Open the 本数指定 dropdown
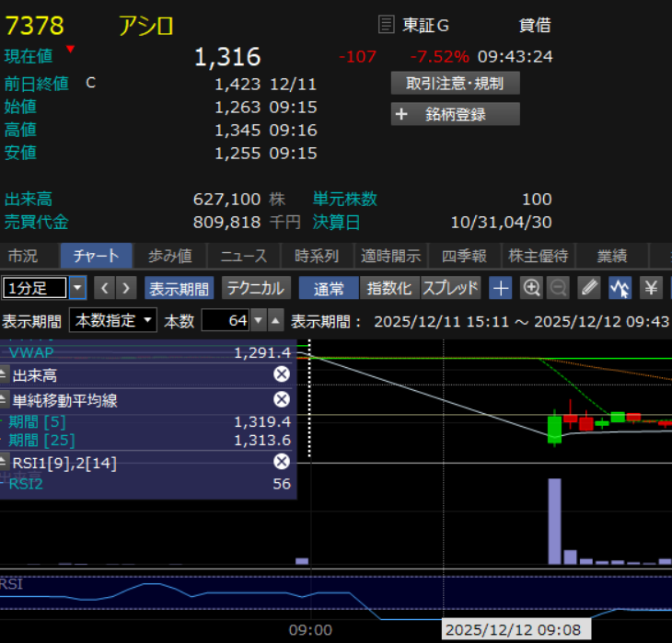 click(x=112, y=321)
